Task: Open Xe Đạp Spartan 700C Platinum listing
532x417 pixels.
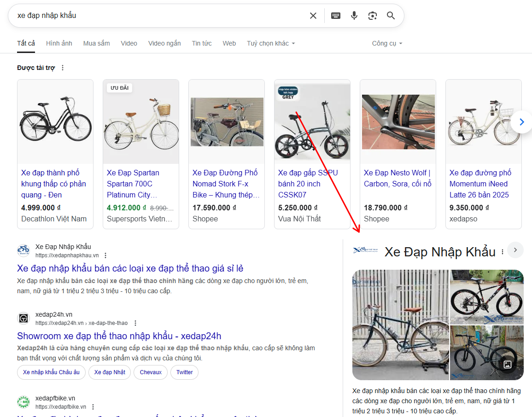Action: click(133, 184)
